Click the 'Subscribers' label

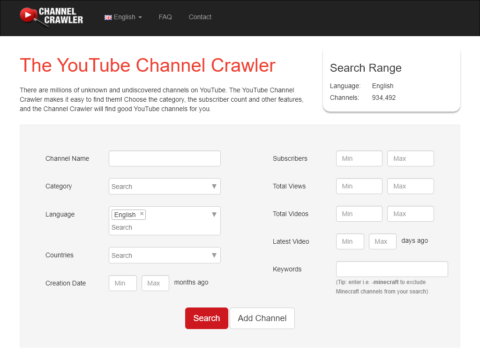click(x=290, y=159)
